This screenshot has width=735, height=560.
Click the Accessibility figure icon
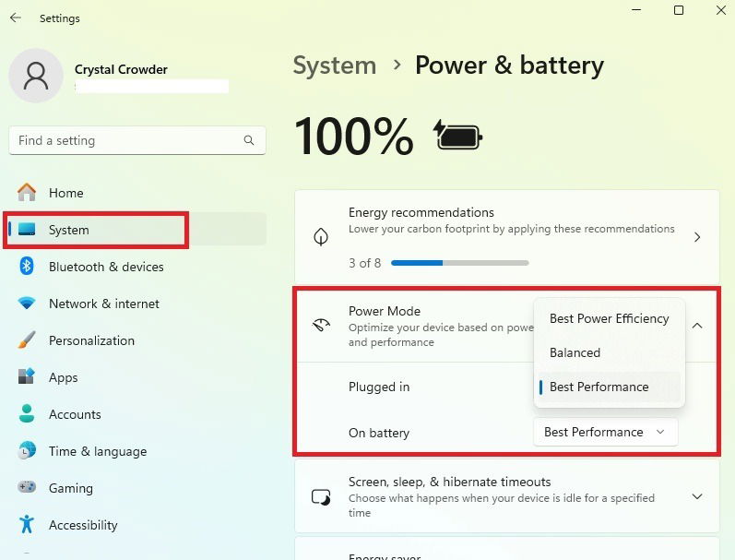28,525
